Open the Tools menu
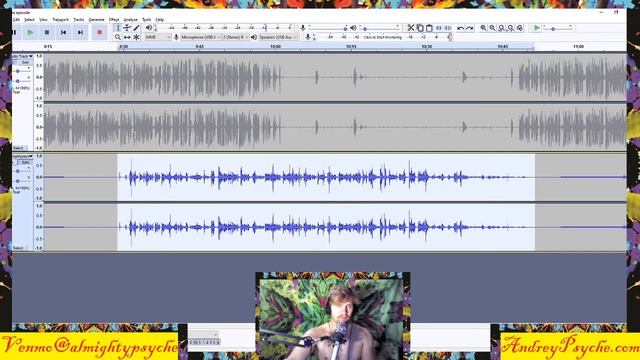The width and height of the screenshot is (640, 360). click(x=147, y=20)
